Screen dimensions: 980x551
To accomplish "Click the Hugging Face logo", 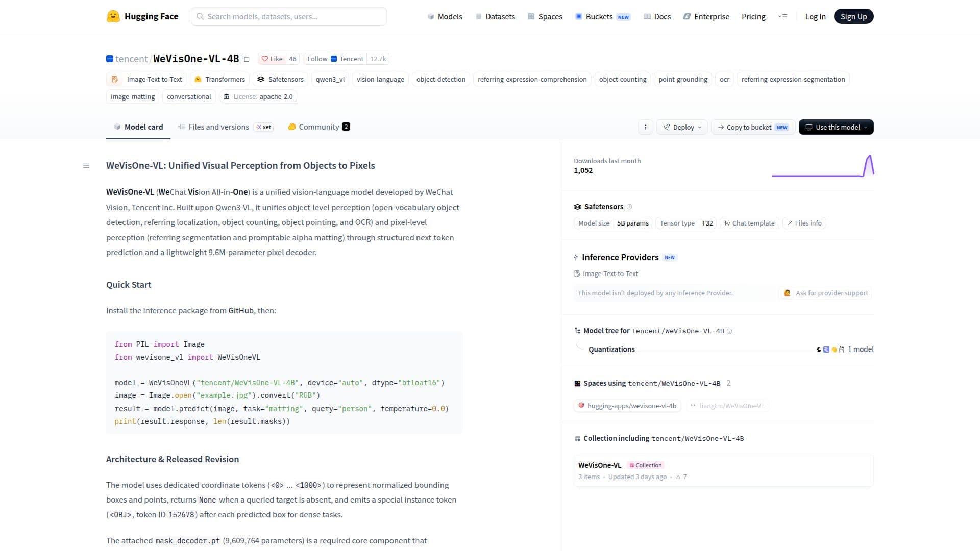I will (142, 16).
